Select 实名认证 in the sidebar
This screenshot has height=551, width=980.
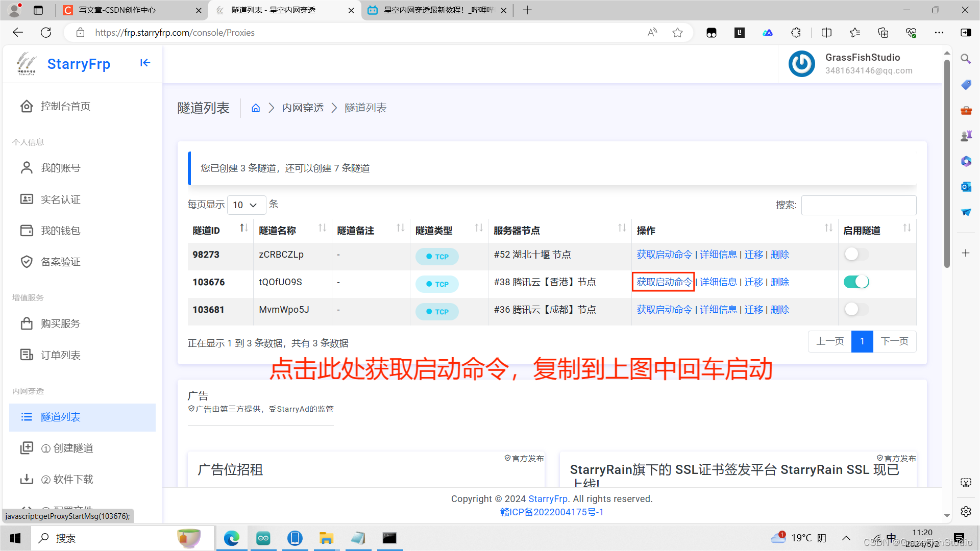pos(60,199)
